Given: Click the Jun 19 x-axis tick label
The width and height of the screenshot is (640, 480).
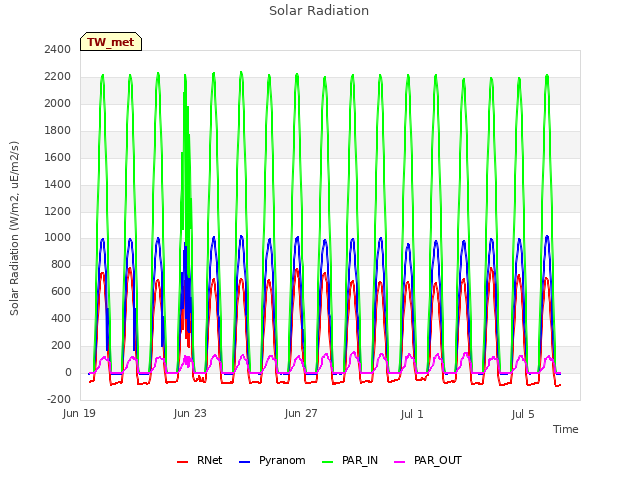Looking at the screenshot, I should click(79, 414).
